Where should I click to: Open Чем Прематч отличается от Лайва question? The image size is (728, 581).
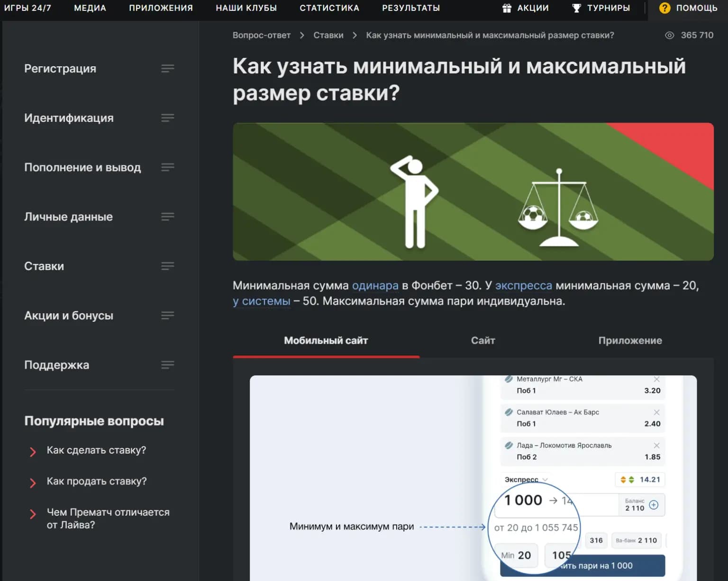pyautogui.click(x=108, y=518)
